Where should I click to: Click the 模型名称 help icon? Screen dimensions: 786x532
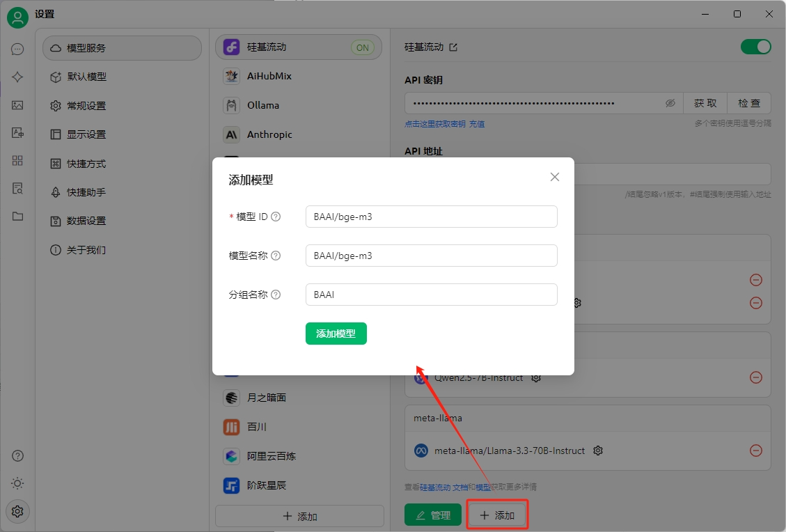276,256
